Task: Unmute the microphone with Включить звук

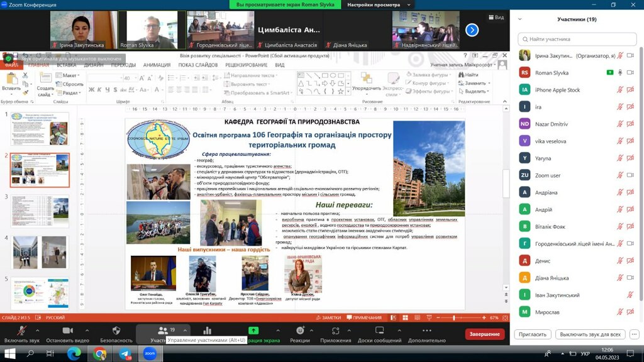Action: pos(22,334)
